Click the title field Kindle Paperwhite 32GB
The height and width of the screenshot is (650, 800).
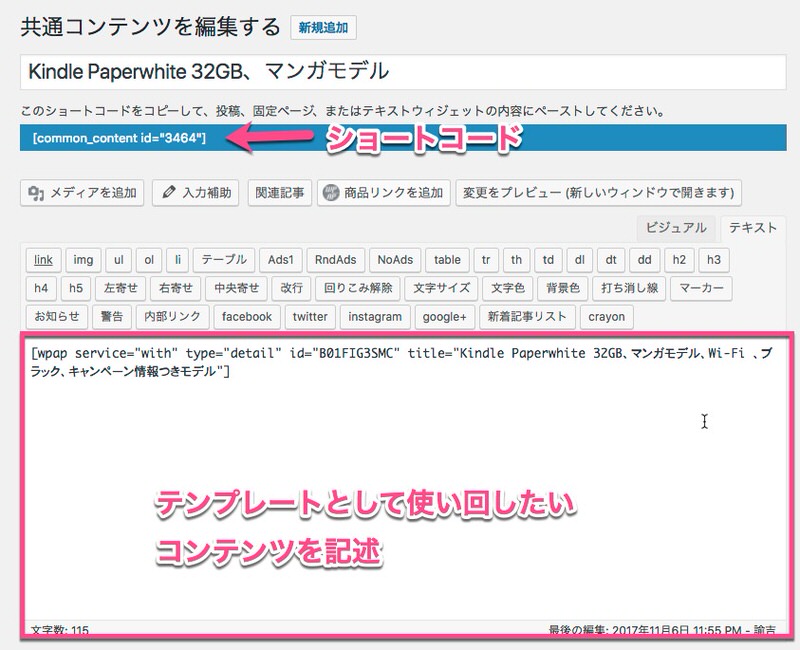400,72
